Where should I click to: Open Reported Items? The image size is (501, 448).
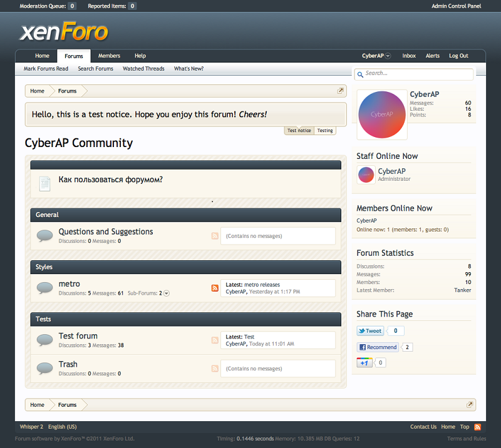(x=112, y=6)
